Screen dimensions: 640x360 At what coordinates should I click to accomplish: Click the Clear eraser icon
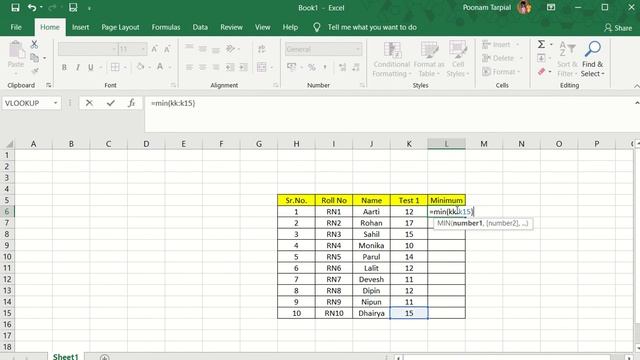(542, 72)
